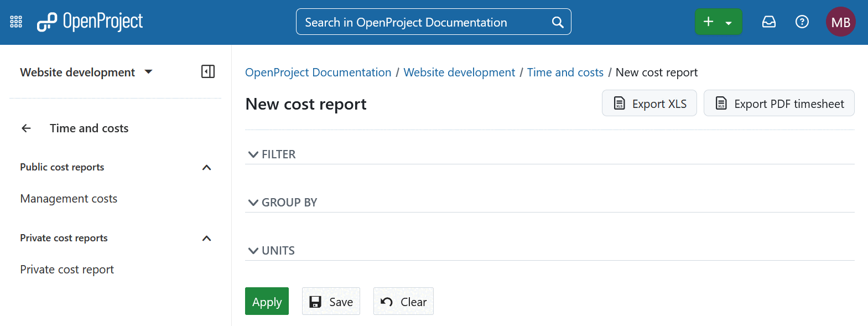The image size is (868, 326).
Task: Open the green plus create dropdown
Action: pyautogui.click(x=718, y=22)
